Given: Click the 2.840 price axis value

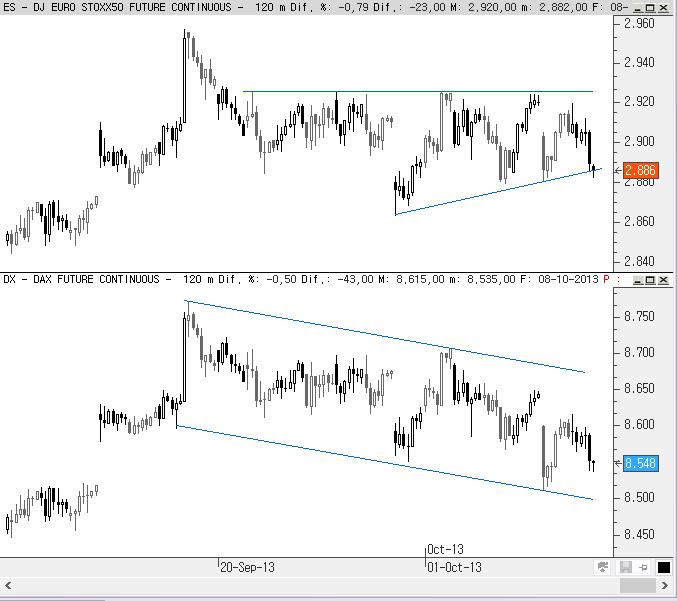Looking at the screenshot, I should [639, 261].
